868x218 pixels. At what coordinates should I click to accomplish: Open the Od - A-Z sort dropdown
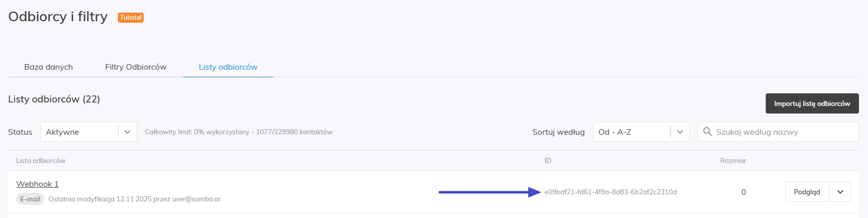click(632, 132)
